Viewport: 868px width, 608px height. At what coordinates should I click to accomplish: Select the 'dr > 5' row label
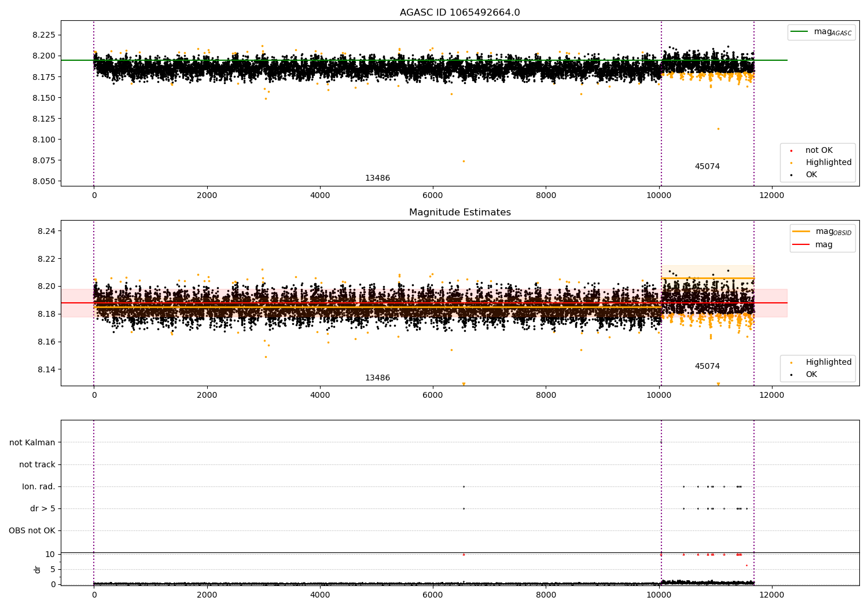coord(43,509)
